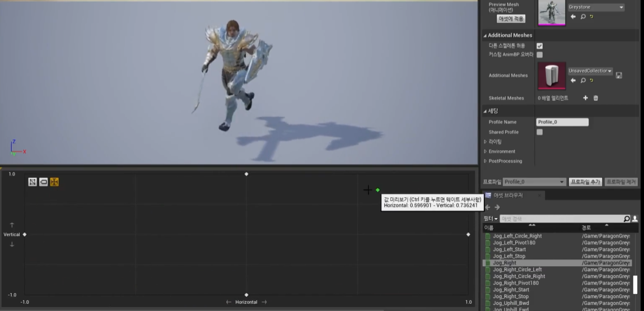644x311 pixels.
Task: Browse to Additional Meshes asset magnifier icon
Action: click(x=583, y=81)
